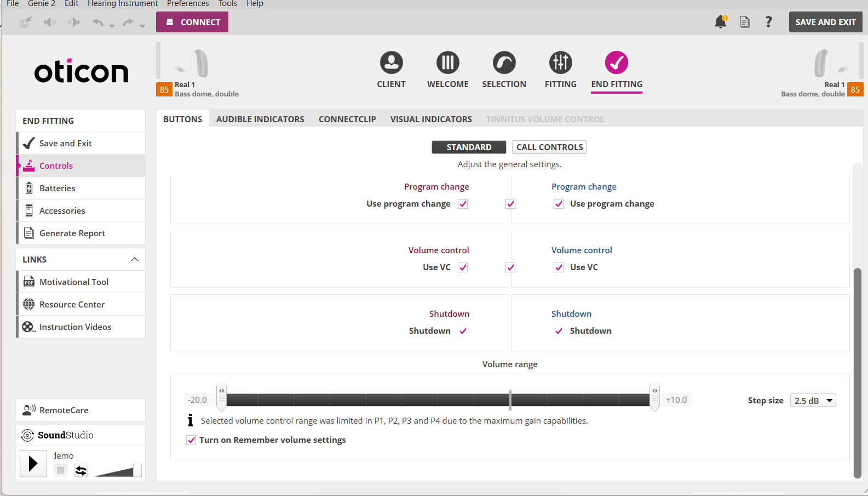Screen dimensions: 868x496
Task: Open the Redo history dropdown arrow
Action: 142,26
